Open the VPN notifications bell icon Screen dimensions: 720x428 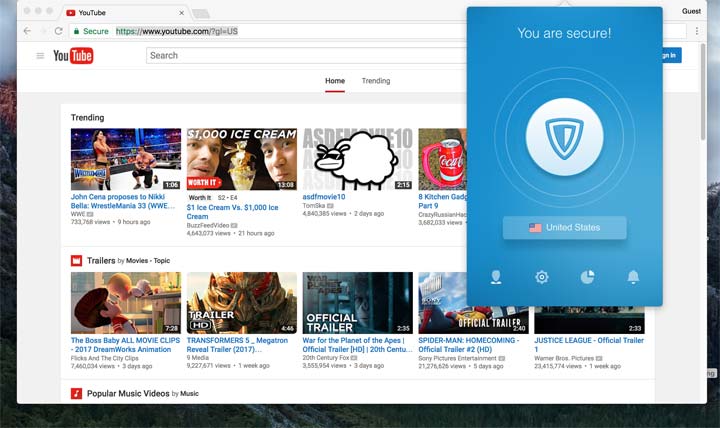click(633, 277)
